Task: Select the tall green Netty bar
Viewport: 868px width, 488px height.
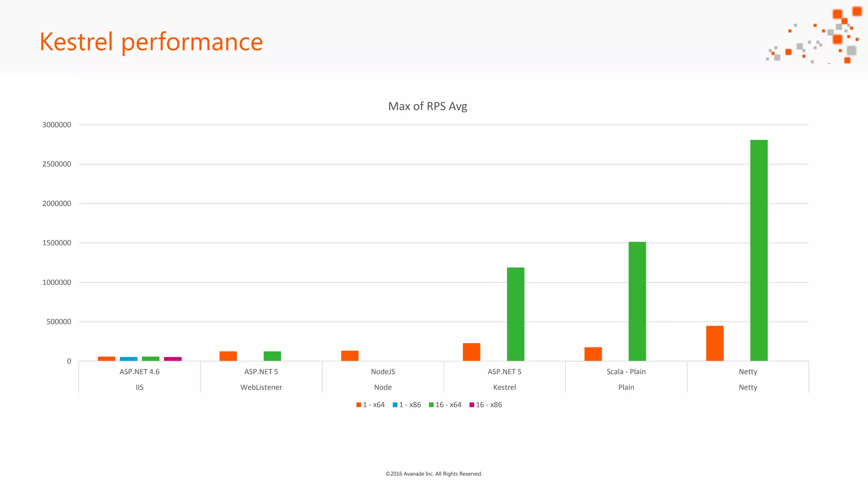Action: coord(759,250)
